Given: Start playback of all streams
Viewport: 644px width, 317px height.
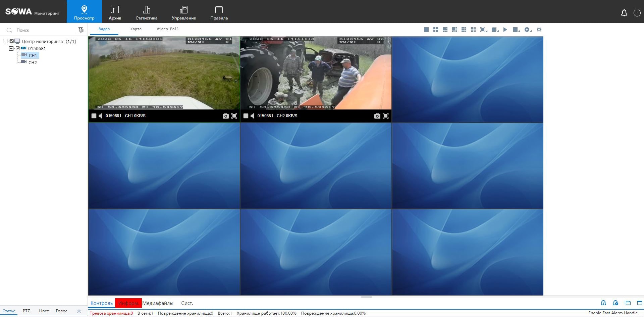Looking at the screenshot, I should [505, 30].
